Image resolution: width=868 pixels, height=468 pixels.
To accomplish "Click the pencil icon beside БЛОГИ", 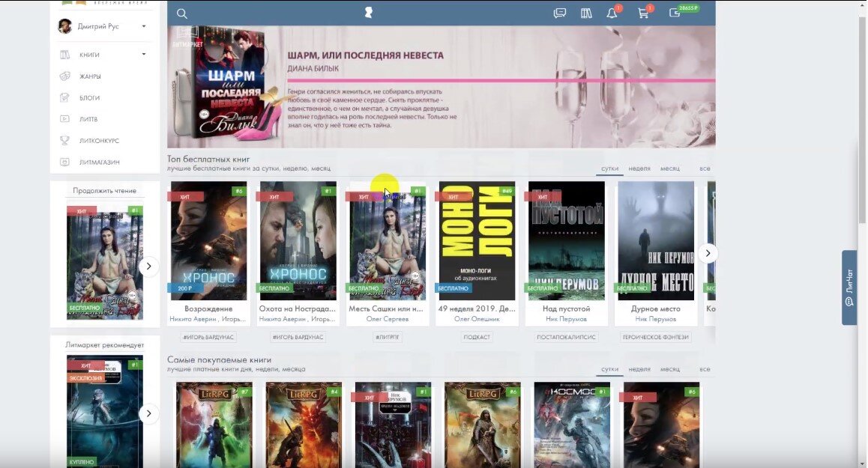I will point(64,97).
